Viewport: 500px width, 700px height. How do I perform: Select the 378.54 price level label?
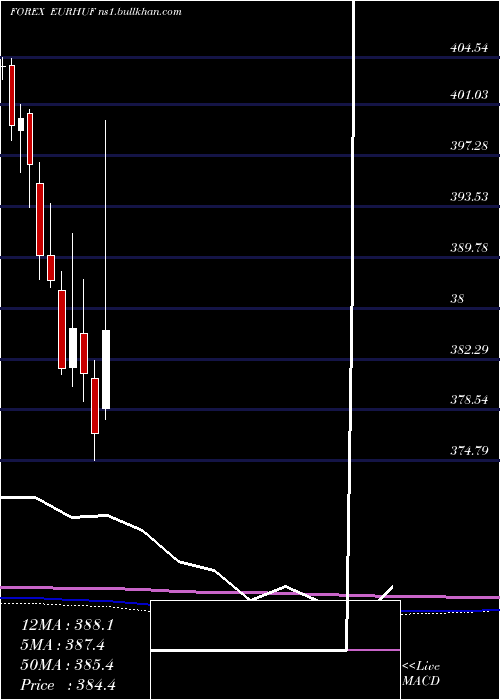tap(468, 400)
